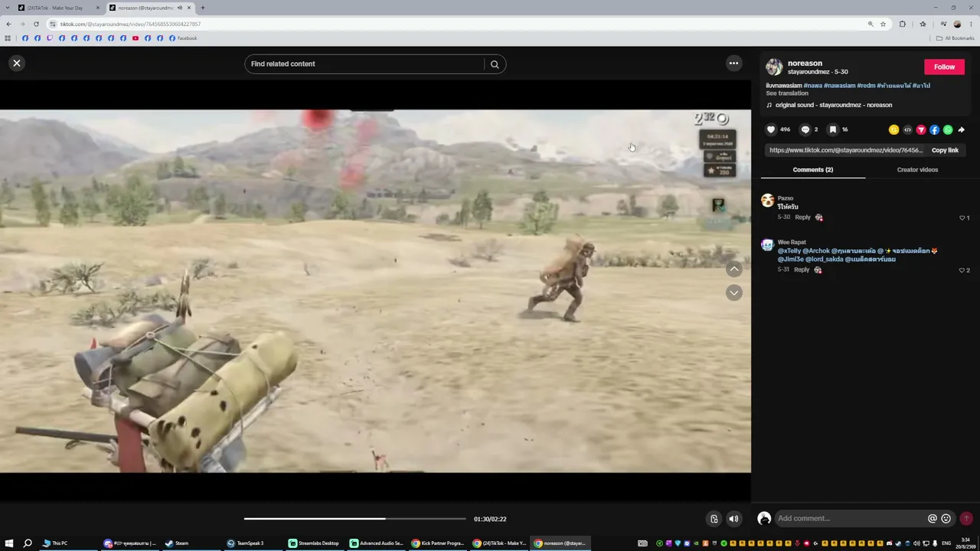Image resolution: width=980 pixels, height=551 pixels.
Task: Save video with the bookmark icon
Action: tap(833, 129)
